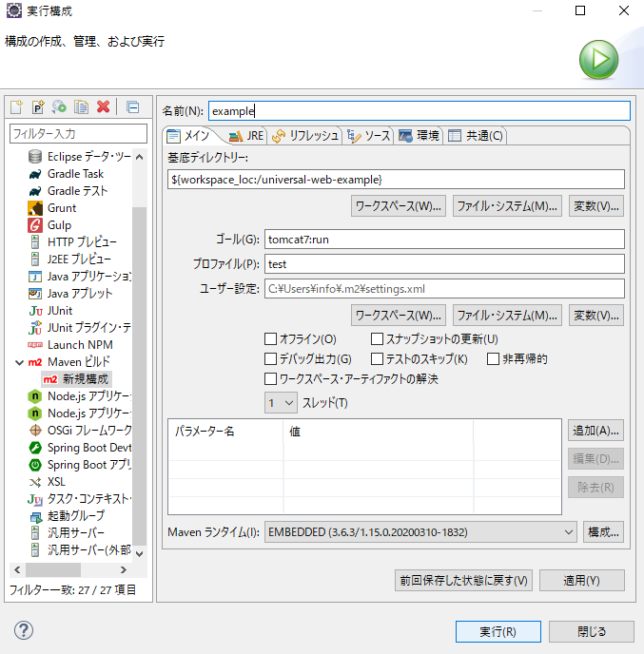Select the Spring Boot Devtools item

(x=79, y=447)
